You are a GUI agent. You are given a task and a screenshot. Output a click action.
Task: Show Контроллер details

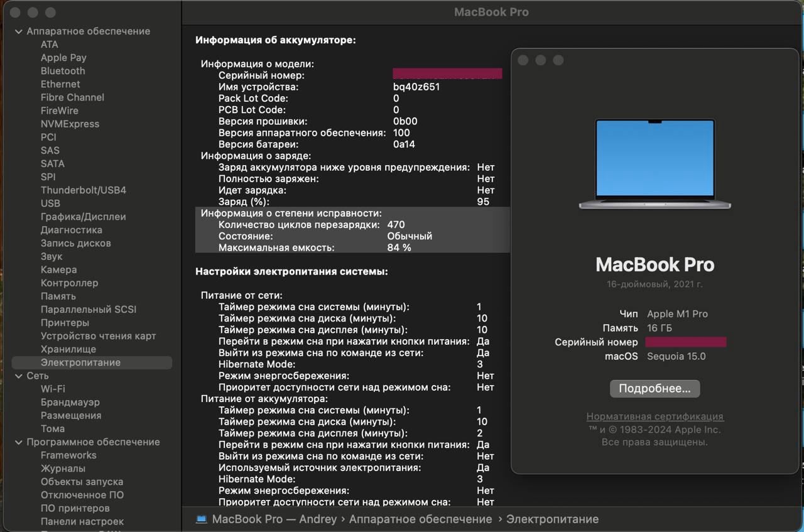[x=70, y=283]
